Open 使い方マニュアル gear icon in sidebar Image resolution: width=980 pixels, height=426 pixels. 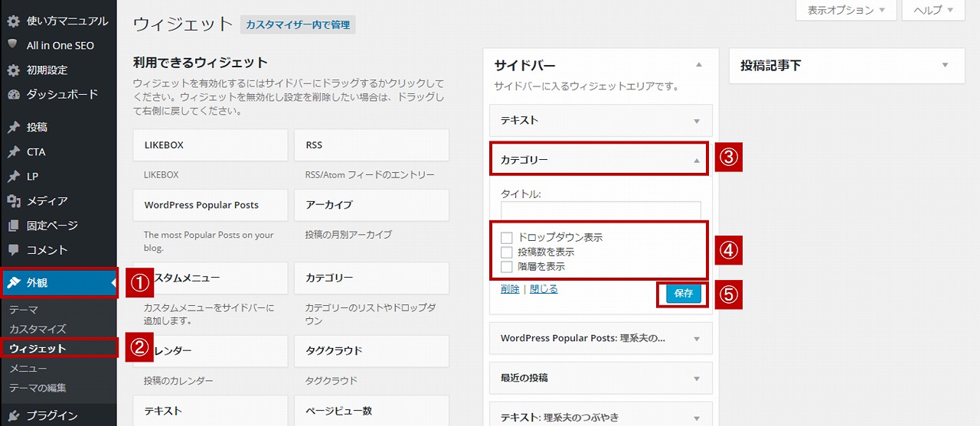[13, 21]
